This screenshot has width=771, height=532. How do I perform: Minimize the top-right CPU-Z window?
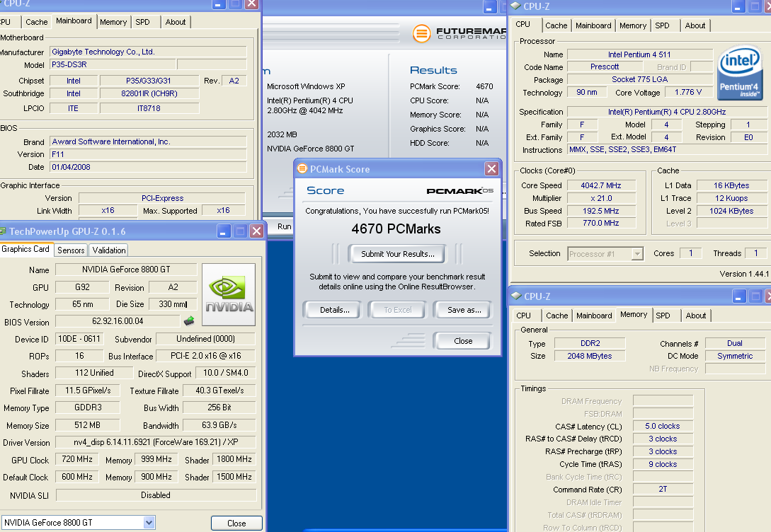click(738, 6)
